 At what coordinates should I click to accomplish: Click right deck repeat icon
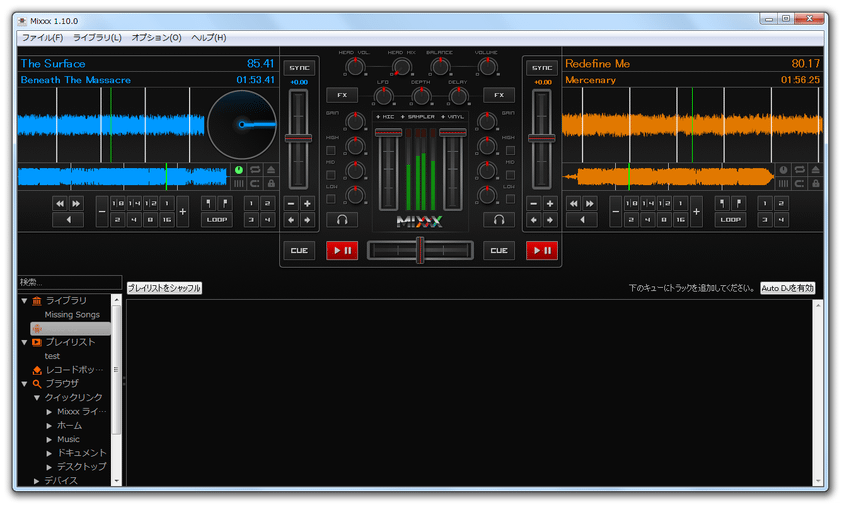[800, 170]
